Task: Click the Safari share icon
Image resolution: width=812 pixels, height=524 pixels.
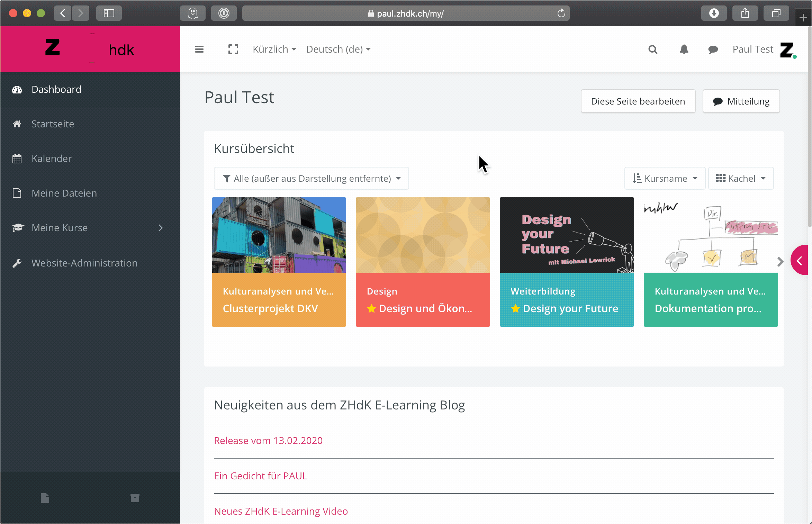Action: coord(745,13)
